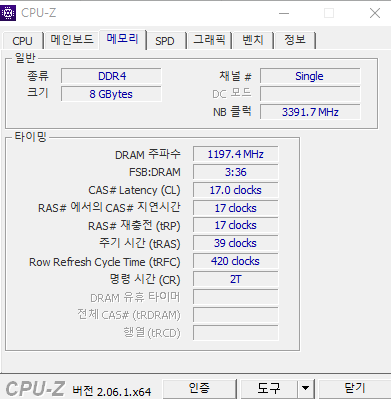Open the 정보 tab
The height and width of the screenshot is (399, 391).
295,40
